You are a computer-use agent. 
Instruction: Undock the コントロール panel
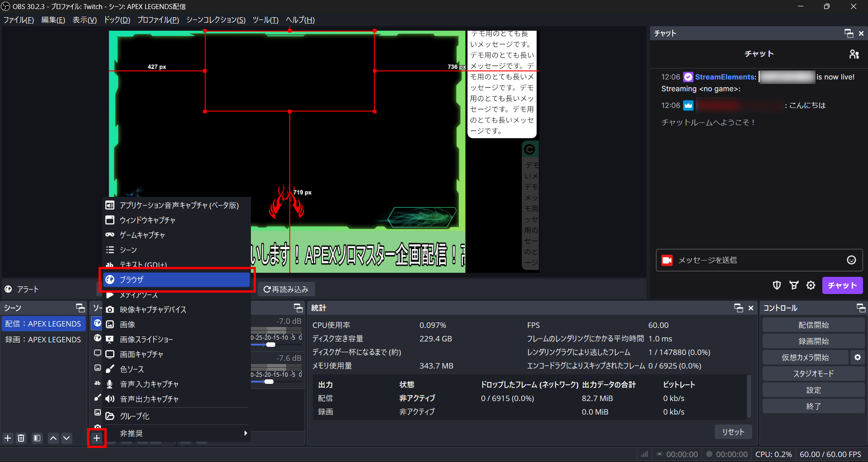[x=861, y=308]
